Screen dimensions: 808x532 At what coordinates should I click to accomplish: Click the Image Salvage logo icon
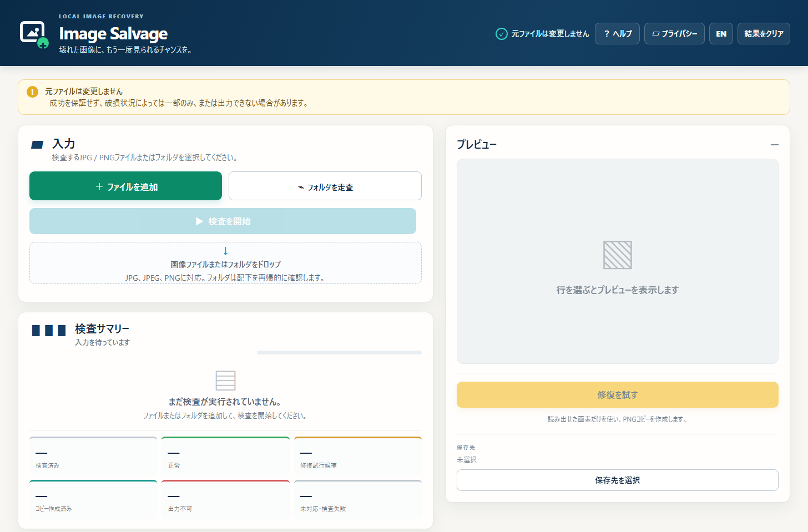pyautogui.click(x=34, y=34)
